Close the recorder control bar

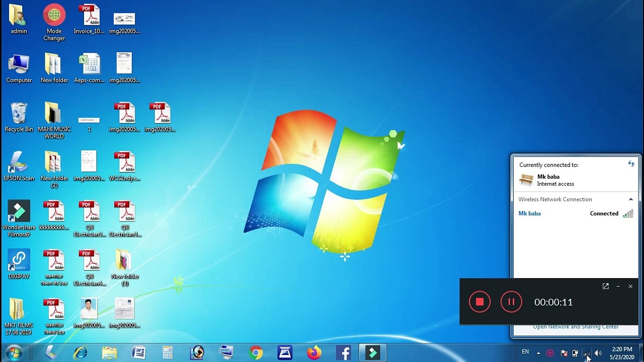(x=630, y=286)
